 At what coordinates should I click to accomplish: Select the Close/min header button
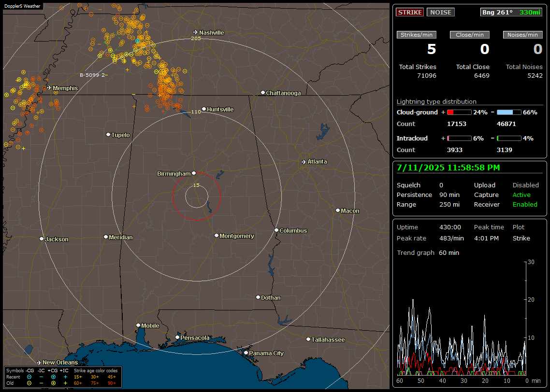tap(470, 35)
